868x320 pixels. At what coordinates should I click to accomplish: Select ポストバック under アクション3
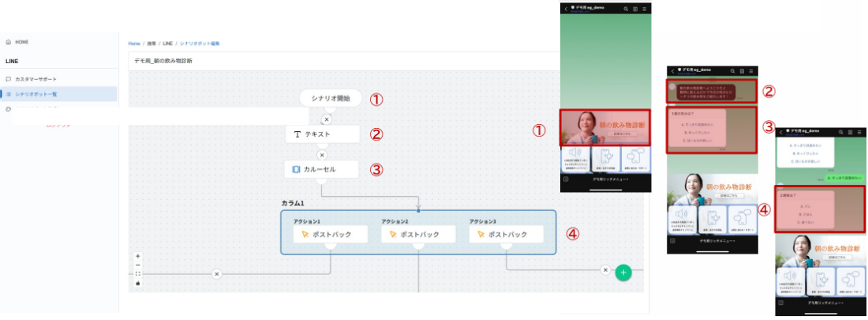pyautogui.click(x=507, y=235)
